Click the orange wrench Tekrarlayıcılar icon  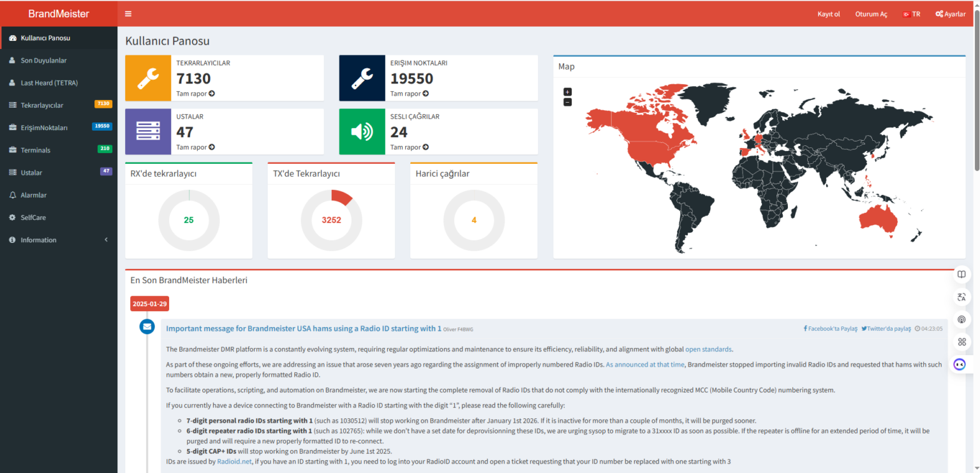pos(148,78)
